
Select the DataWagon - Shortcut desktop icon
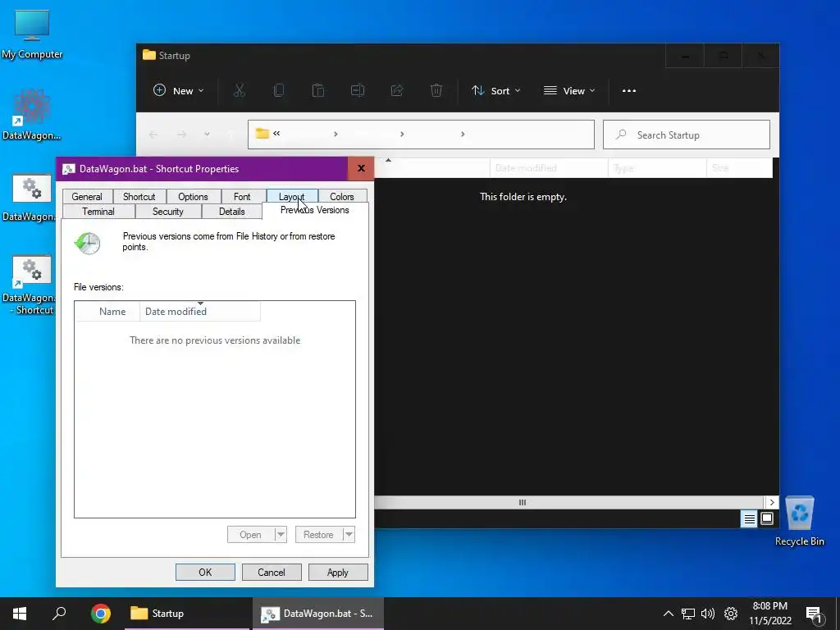32,285
